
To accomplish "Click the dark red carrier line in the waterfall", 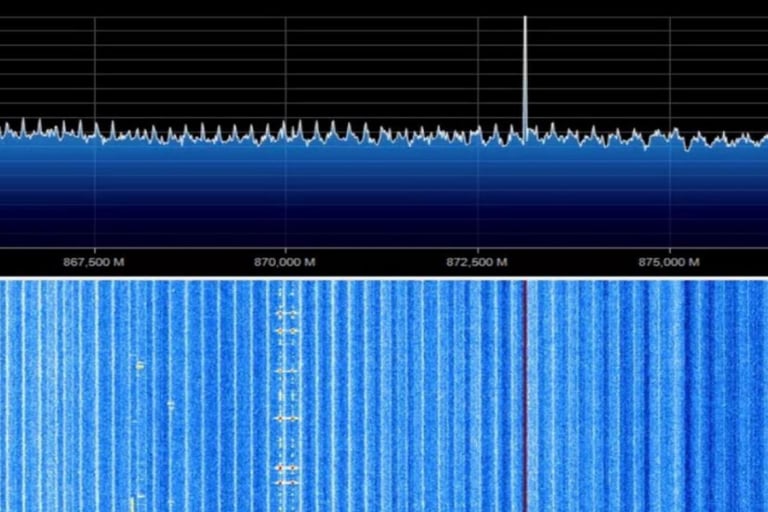I will coord(526,396).
